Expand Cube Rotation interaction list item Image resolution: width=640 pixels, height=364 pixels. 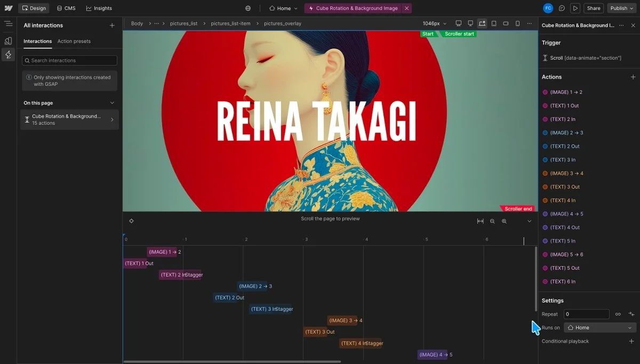coord(69,119)
